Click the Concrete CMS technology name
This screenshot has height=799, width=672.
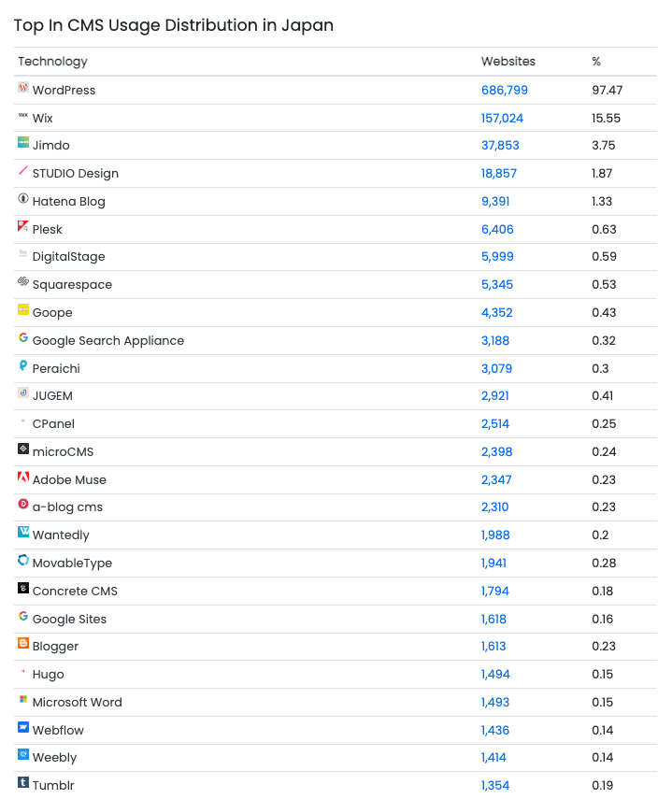pos(75,592)
